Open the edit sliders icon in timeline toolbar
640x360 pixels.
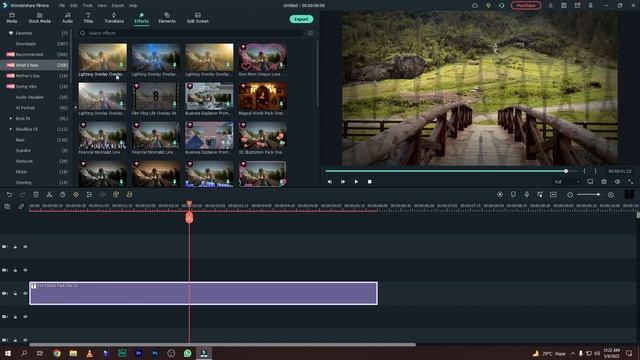point(89,195)
